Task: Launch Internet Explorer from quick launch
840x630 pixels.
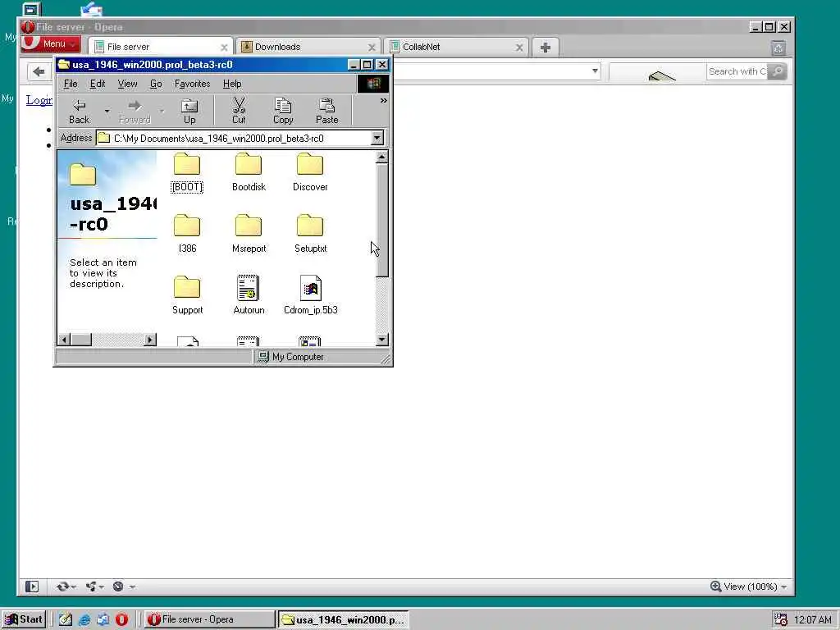Action: pos(84,619)
